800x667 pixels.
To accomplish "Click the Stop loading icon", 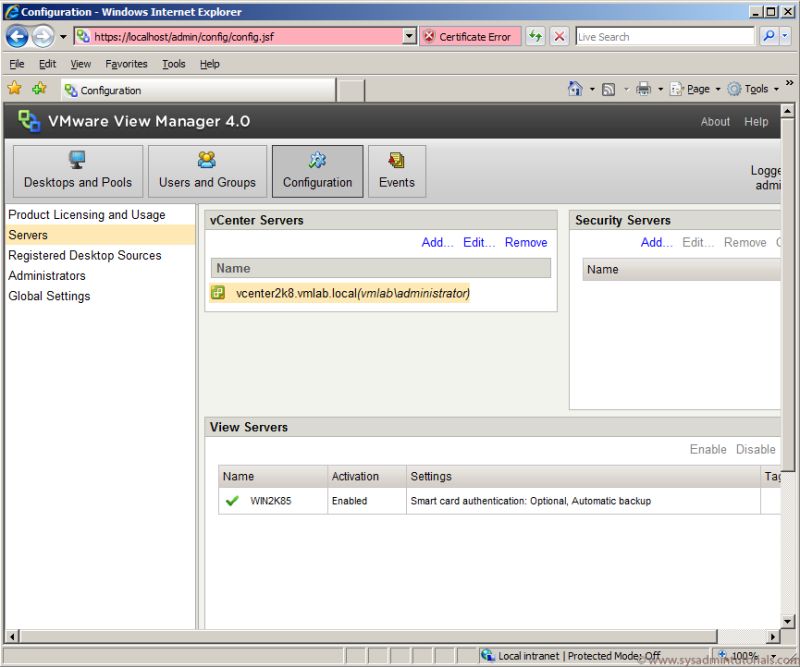I will pos(557,36).
